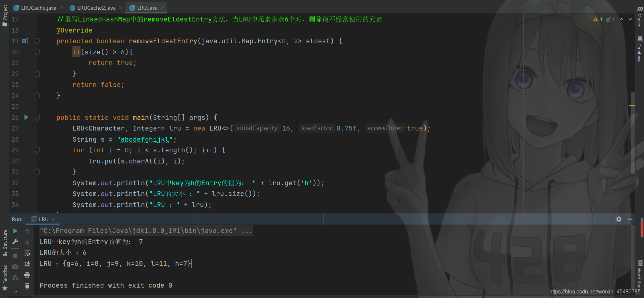Collapse removeEldestEntry method fold at line 19
This screenshot has width=644, height=298.
(37, 41)
